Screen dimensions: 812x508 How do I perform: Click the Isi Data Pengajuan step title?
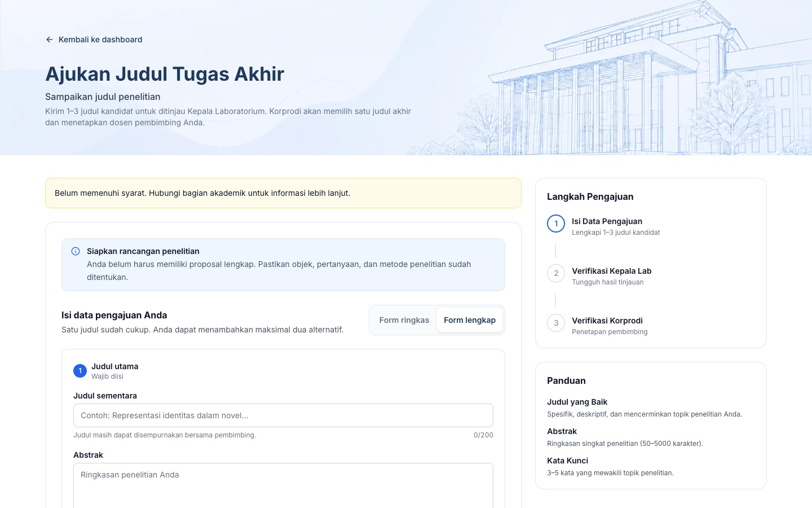point(607,221)
